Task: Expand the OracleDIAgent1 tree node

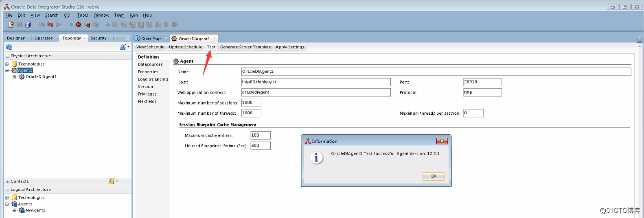Action: (14, 76)
